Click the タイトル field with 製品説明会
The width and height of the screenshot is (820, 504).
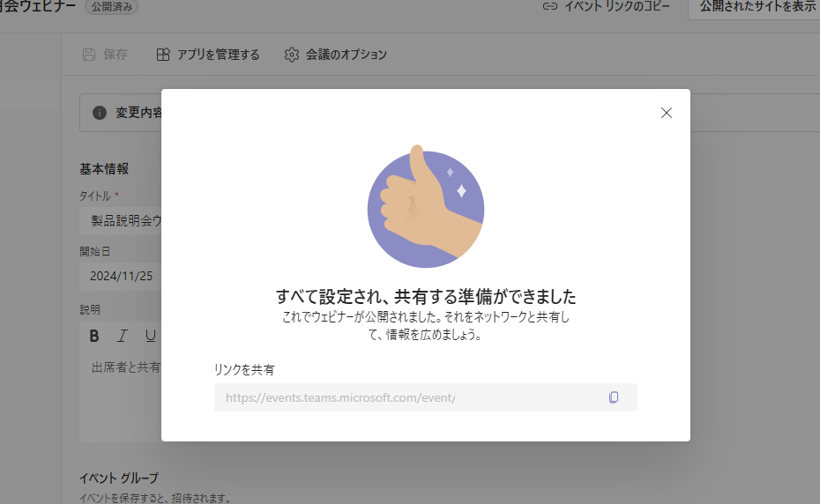[x=125, y=219]
